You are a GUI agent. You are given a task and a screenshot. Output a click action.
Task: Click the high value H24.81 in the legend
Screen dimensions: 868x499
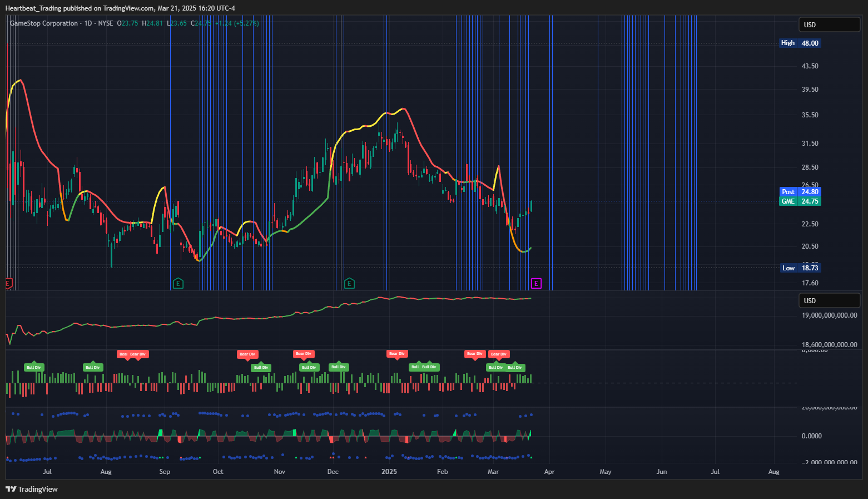tap(152, 23)
